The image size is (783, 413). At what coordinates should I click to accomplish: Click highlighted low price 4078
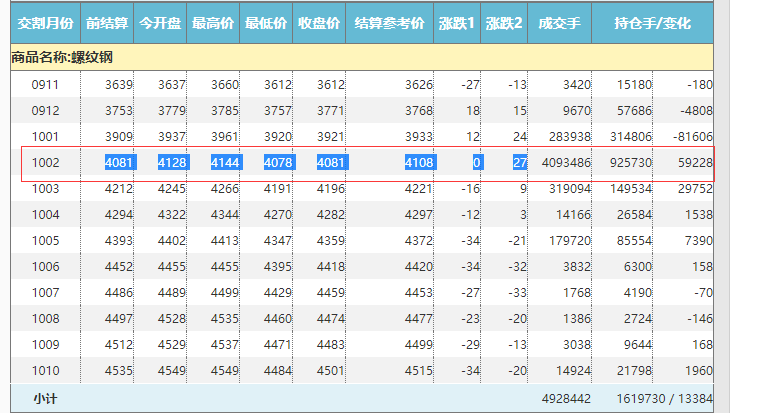(x=278, y=163)
